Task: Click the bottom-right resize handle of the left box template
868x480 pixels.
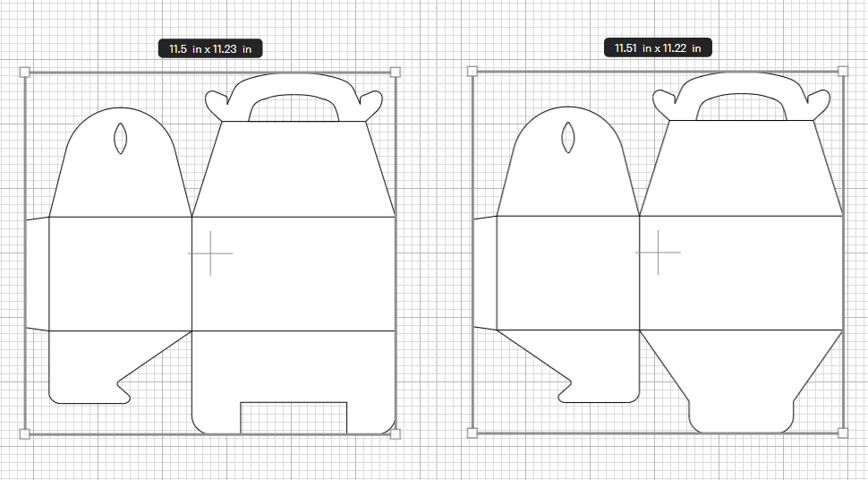Action: (x=395, y=434)
